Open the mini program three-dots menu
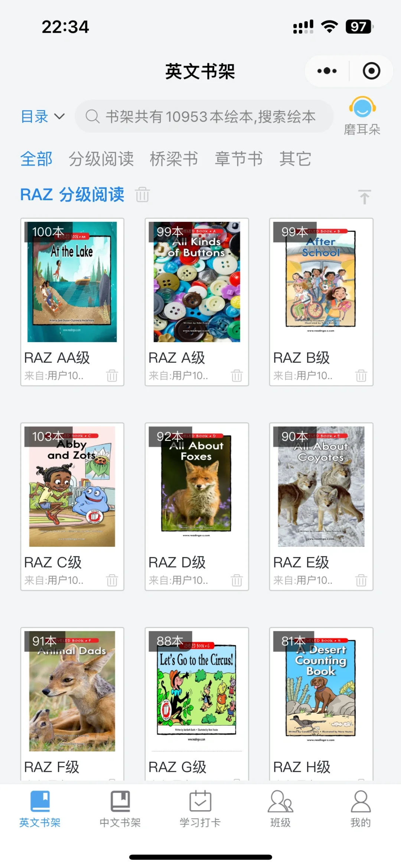This screenshot has height=868, width=401. [x=327, y=71]
